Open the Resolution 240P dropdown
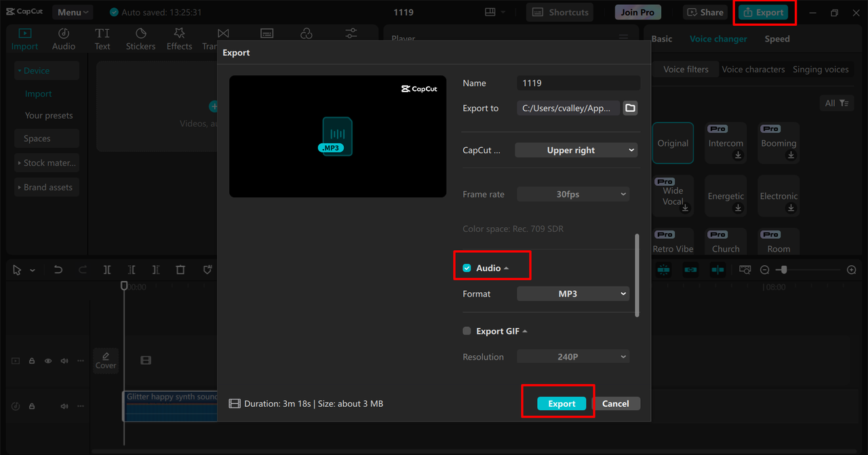 573,357
